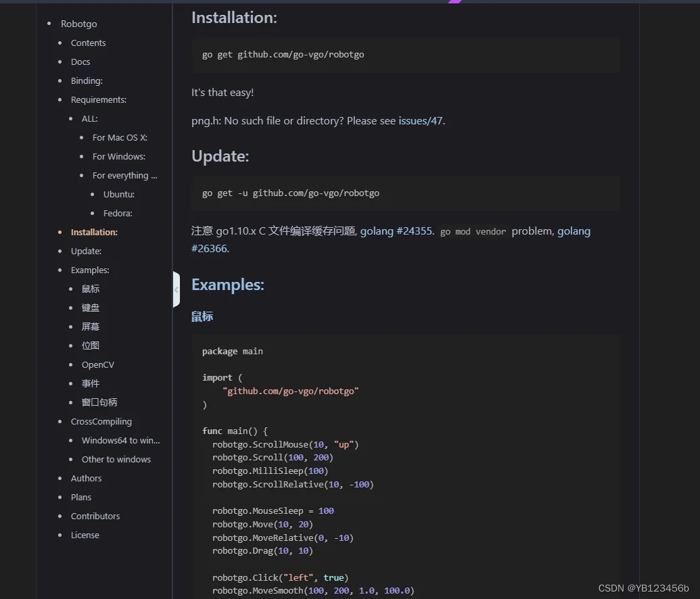Click the robotgo.MoveRelative code line
The image size is (700, 599).
[x=283, y=538]
